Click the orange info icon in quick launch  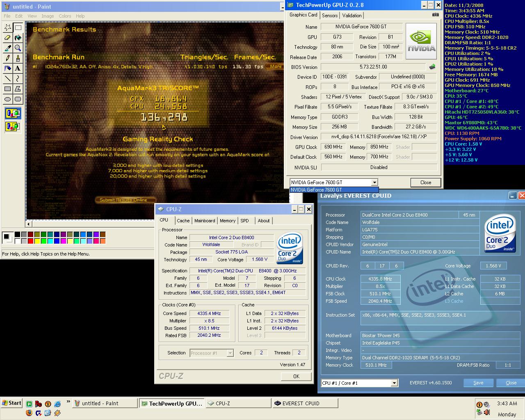48,404
